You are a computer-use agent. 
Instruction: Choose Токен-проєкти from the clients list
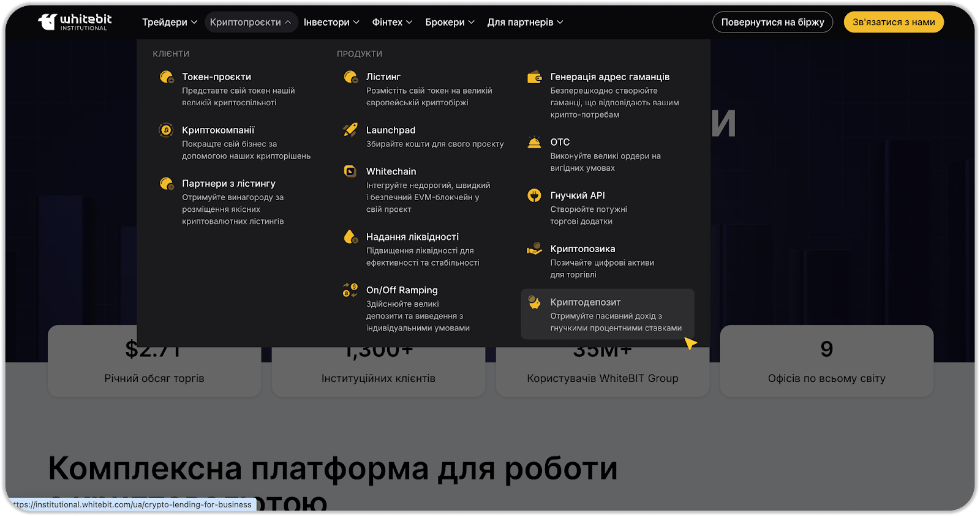216,77
